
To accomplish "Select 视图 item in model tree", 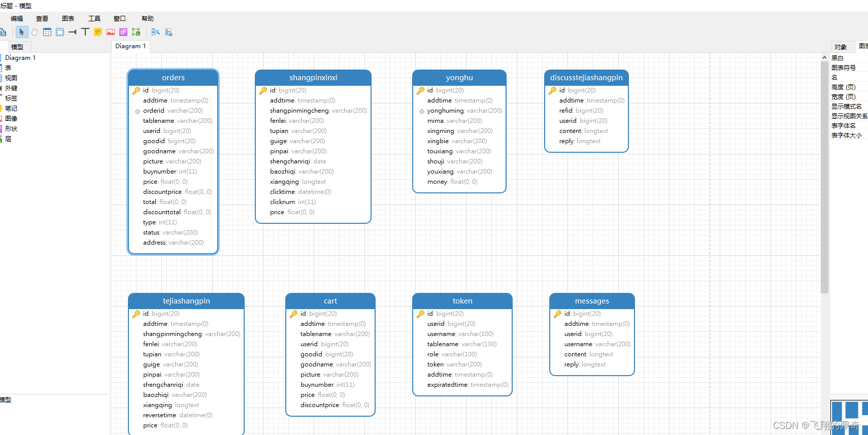I will pyautogui.click(x=11, y=78).
